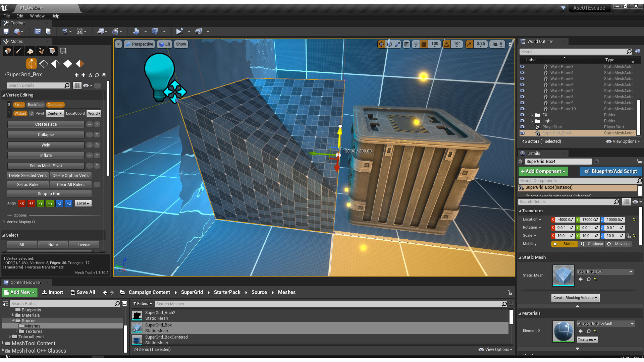644x362 pixels.
Task: Click the Save Current Level toolbar icon
Action: coord(6,32)
